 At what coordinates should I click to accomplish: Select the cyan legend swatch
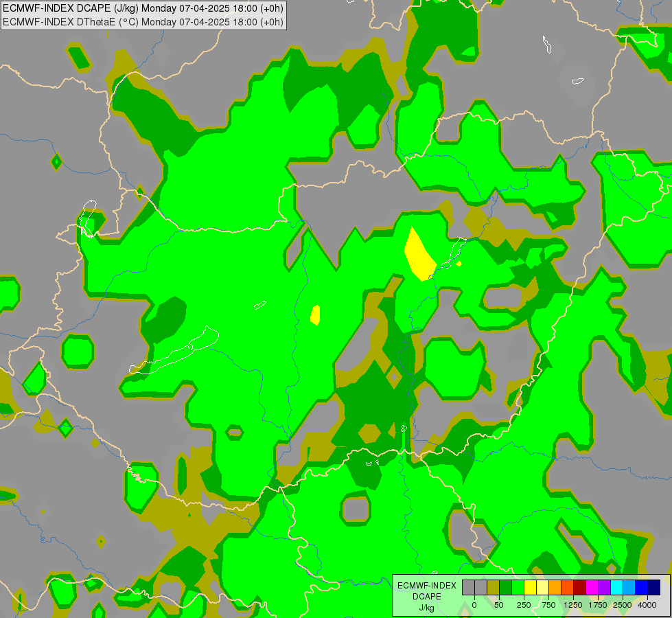(x=616, y=587)
